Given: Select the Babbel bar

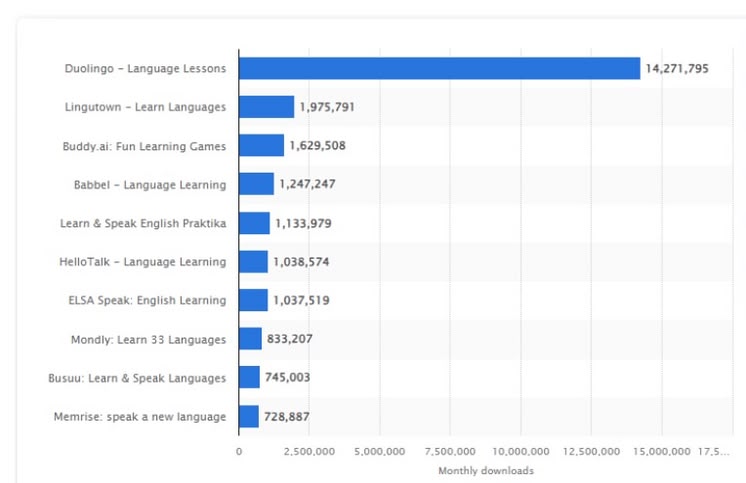Looking at the screenshot, I should [256, 184].
